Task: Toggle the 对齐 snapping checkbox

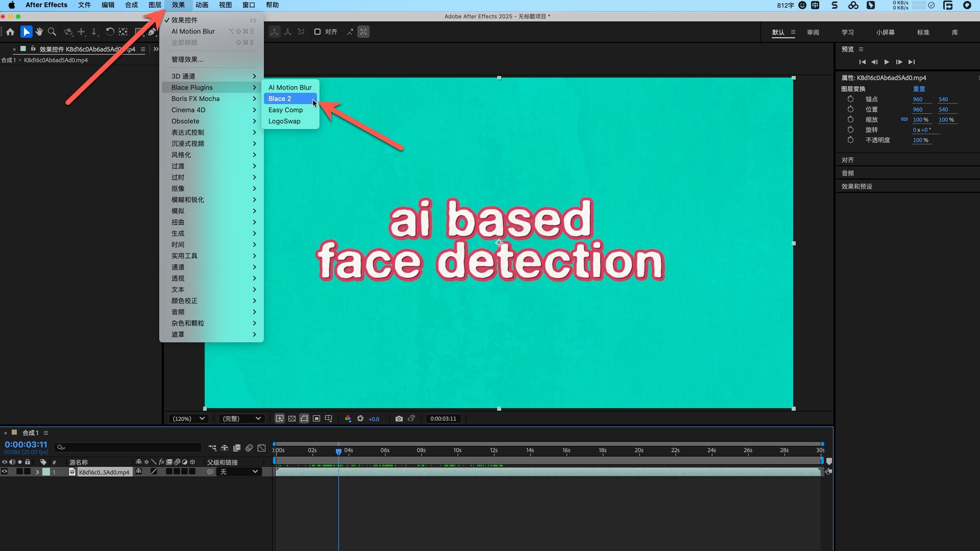Action: coord(317,32)
